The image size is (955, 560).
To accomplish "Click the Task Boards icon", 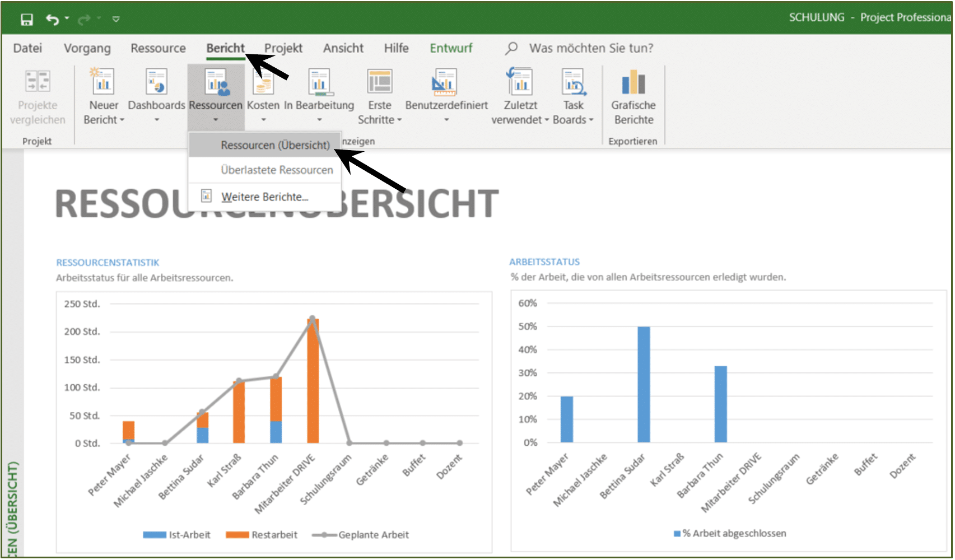I will coord(574,82).
